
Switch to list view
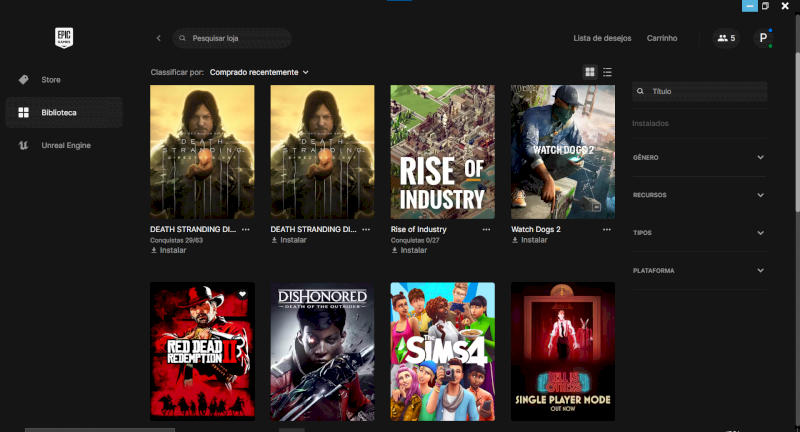pyautogui.click(x=607, y=72)
